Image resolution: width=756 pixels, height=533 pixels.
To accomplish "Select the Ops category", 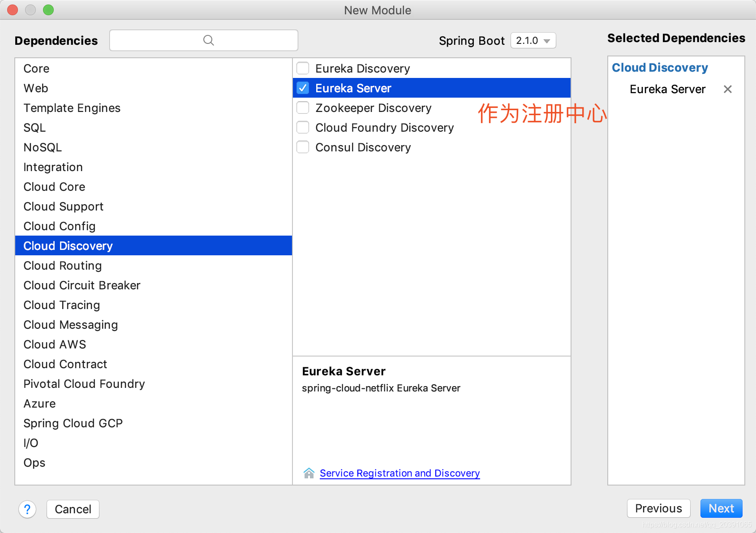I will tap(154, 463).
